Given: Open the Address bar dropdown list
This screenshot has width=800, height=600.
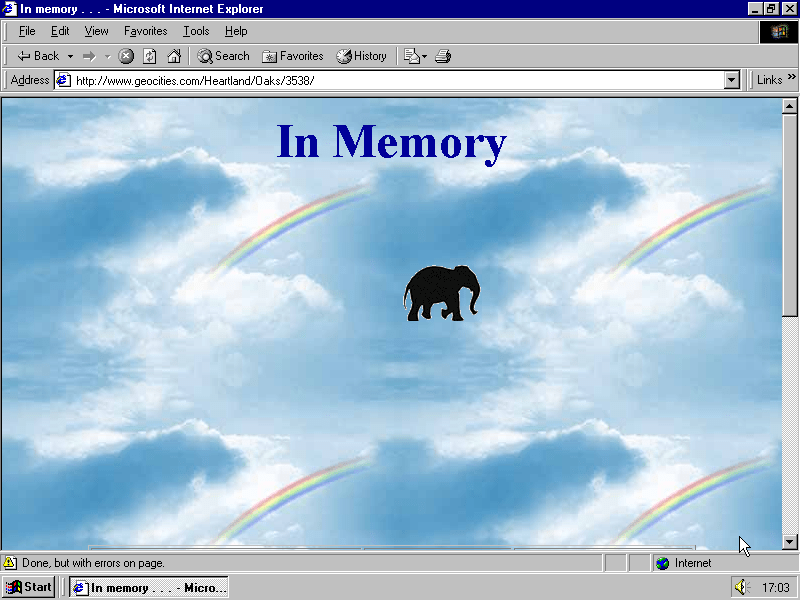Looking at the screenshot, I should (731, 80).
